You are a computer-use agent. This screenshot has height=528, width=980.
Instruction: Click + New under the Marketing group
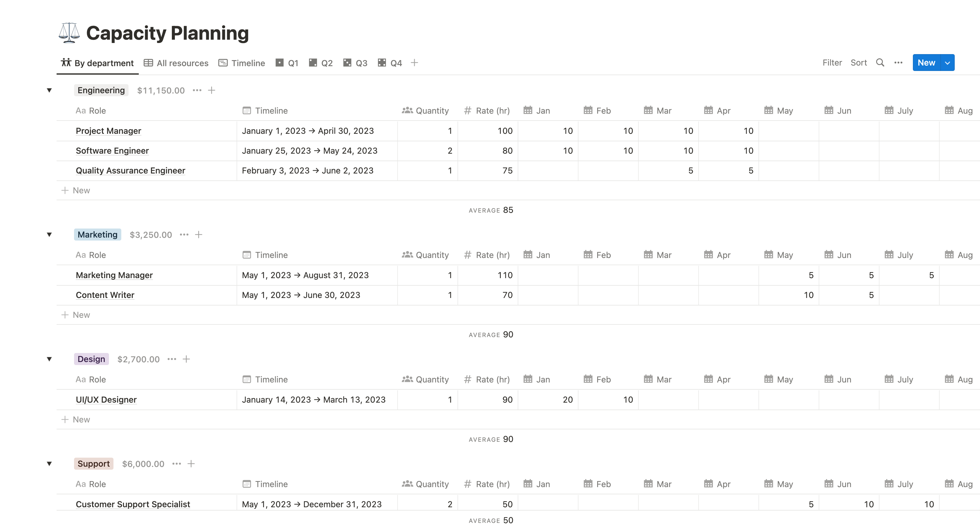point(75,315)
